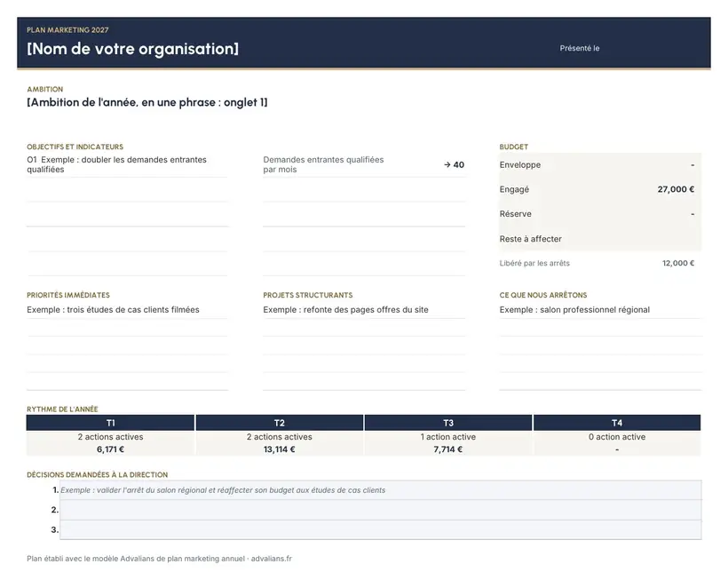Click the empty decision field number 3
This screenshot has height=580, width=728.
pos(381,530)
